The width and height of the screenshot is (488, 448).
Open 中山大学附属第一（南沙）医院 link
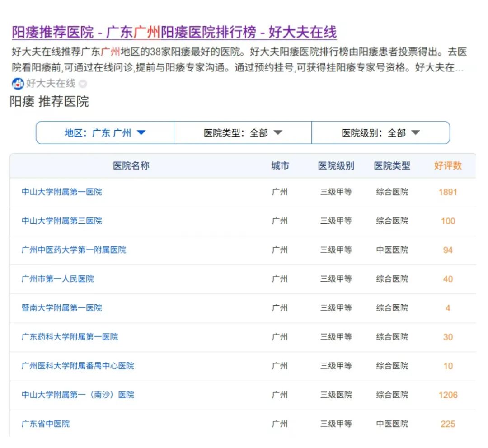78,395
